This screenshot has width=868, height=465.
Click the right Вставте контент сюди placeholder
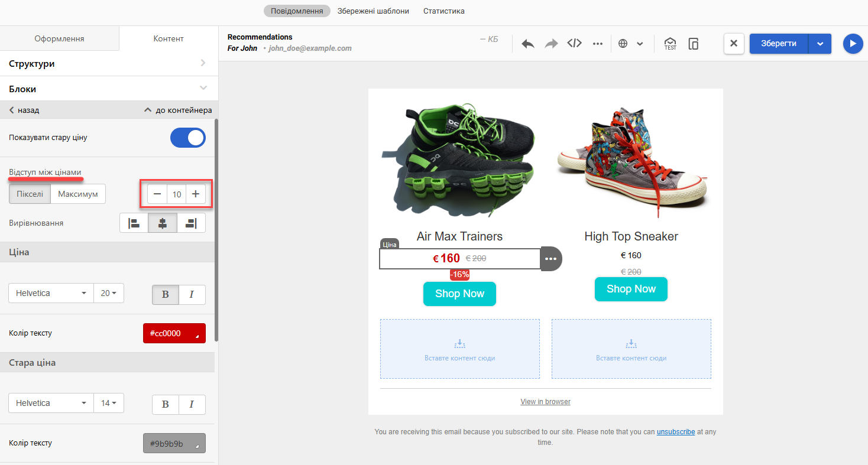click(x=631, y=349)
